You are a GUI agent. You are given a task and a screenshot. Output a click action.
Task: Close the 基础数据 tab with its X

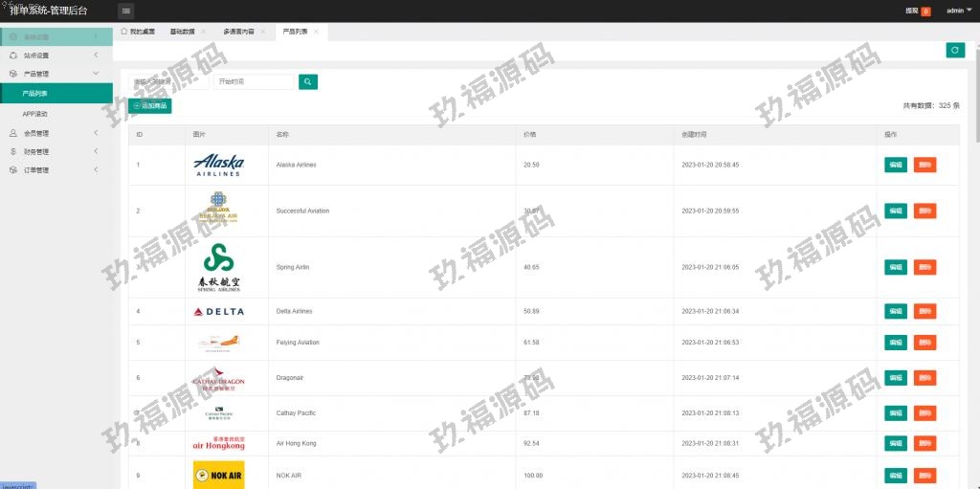[x=203, y=32]
